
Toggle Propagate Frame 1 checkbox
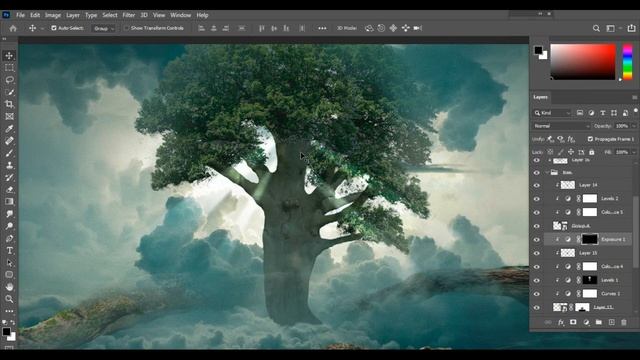[590, 139]
